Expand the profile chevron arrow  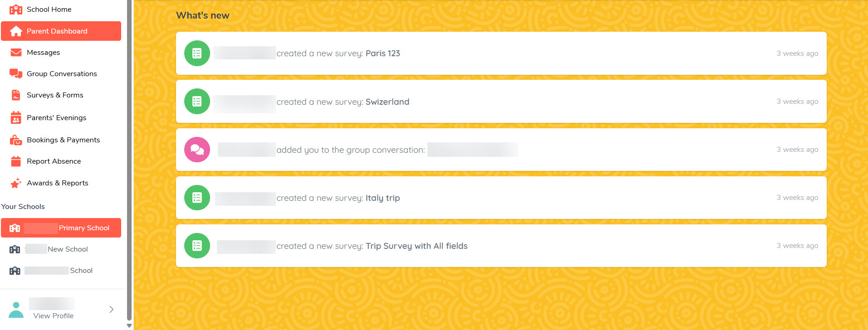coord(112,309)
